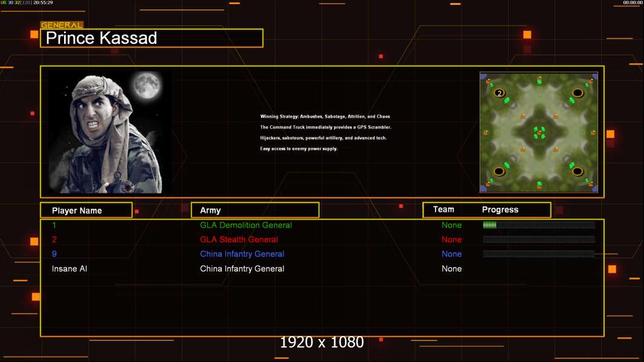Click the green cash cluster at minimap center
Viewport: 644px width, 362px height.
[x=539, y=132]
